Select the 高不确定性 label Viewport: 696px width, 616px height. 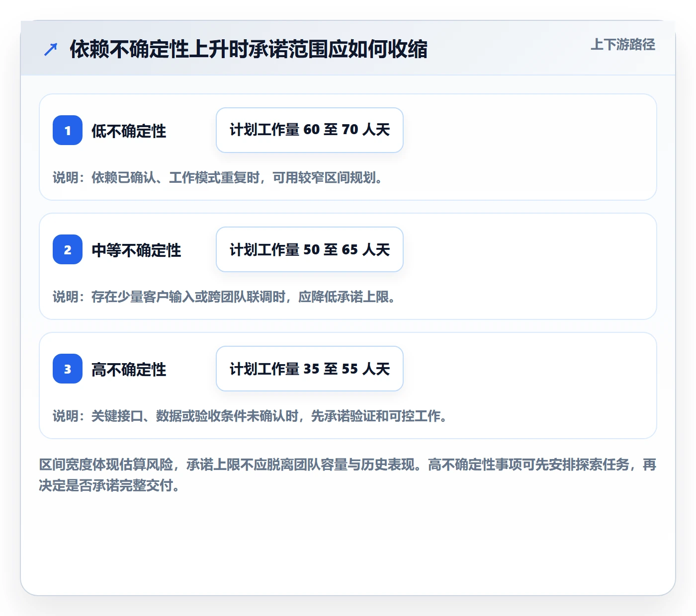click(x=129, y=370)
